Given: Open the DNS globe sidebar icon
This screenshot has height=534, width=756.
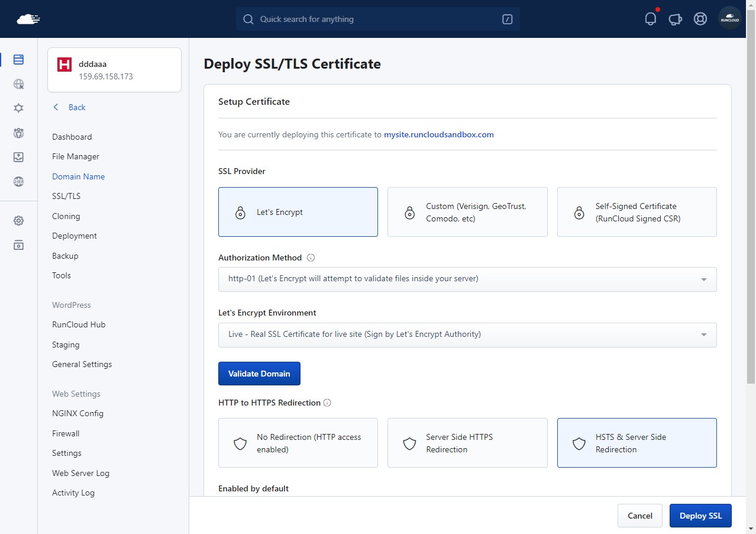Looking at the screenshot, I should point(18,181).
